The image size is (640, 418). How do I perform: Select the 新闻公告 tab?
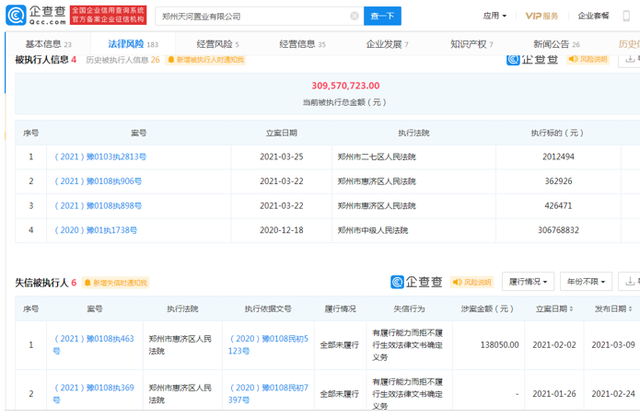(x=557, y=44)
